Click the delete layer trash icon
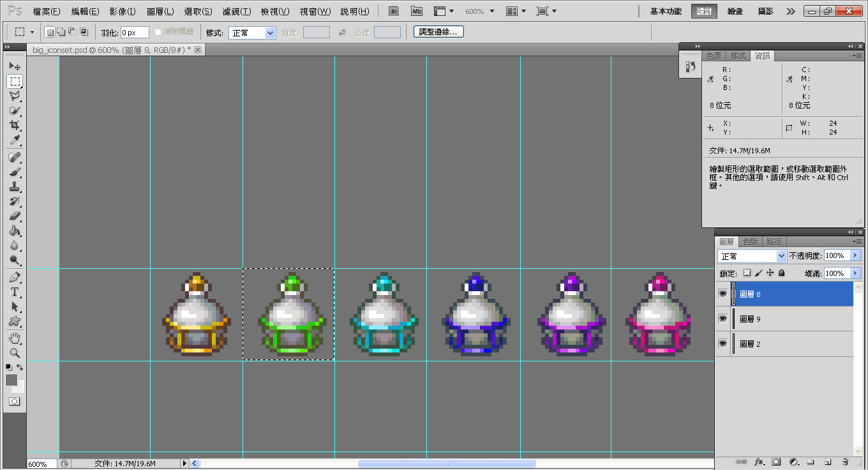Viewport: 868px width, 470px height. click(x=845, y=461)
